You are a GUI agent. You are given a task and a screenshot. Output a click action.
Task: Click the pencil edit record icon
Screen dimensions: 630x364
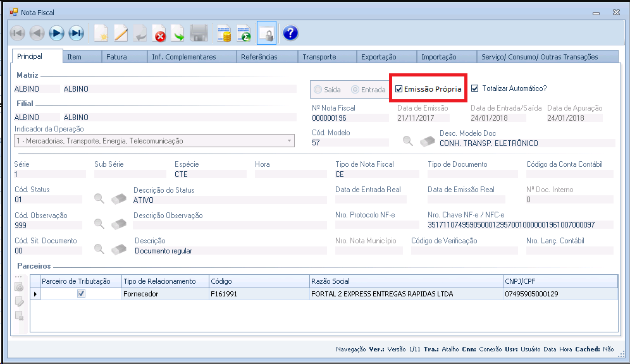[120, 33]
